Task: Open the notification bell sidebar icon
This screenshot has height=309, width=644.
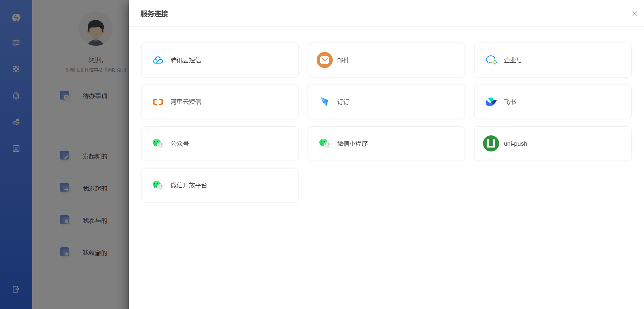Action: (x=16, y=96)
